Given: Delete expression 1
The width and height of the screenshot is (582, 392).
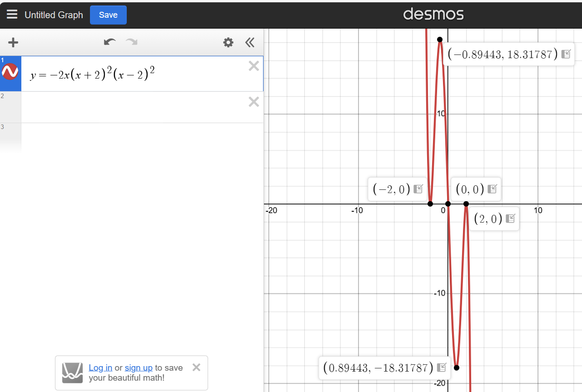Looking at the screenshot, I should pos(254,66).
